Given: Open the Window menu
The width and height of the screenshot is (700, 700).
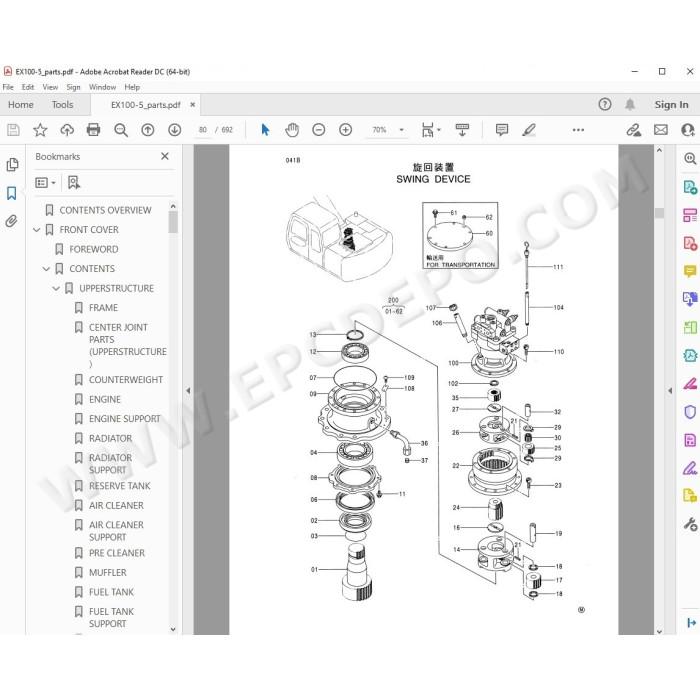Looking at the screenshot, I should 102,87.
